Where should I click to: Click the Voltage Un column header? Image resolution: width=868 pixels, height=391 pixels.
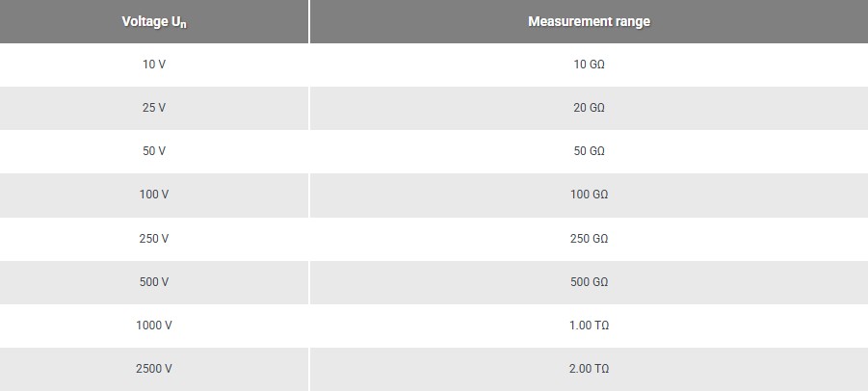tap(154, 21)
